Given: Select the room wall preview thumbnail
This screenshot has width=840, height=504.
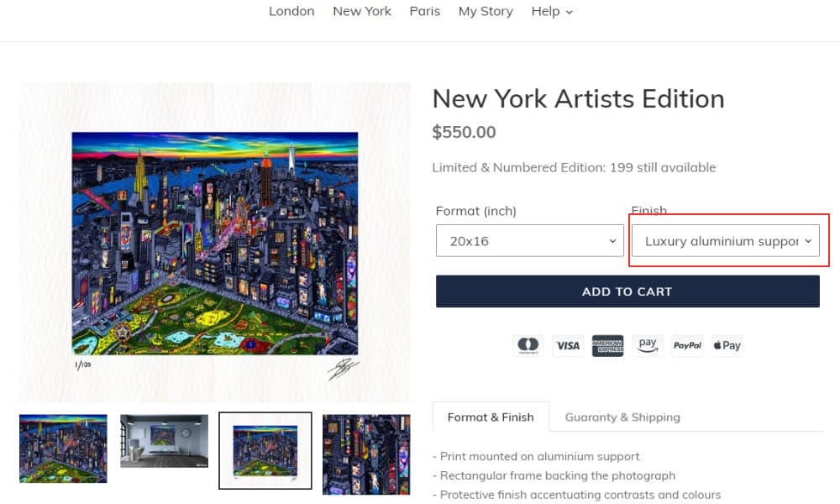Looking at the screenshot, I should click(164, 441).
